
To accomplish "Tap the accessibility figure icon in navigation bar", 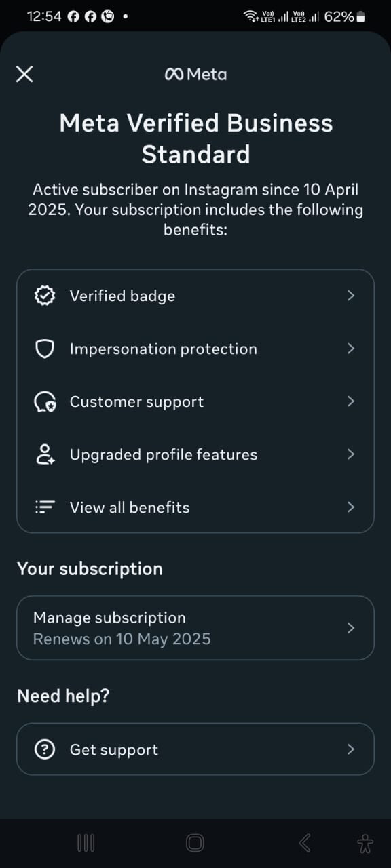I will point(365,843).
